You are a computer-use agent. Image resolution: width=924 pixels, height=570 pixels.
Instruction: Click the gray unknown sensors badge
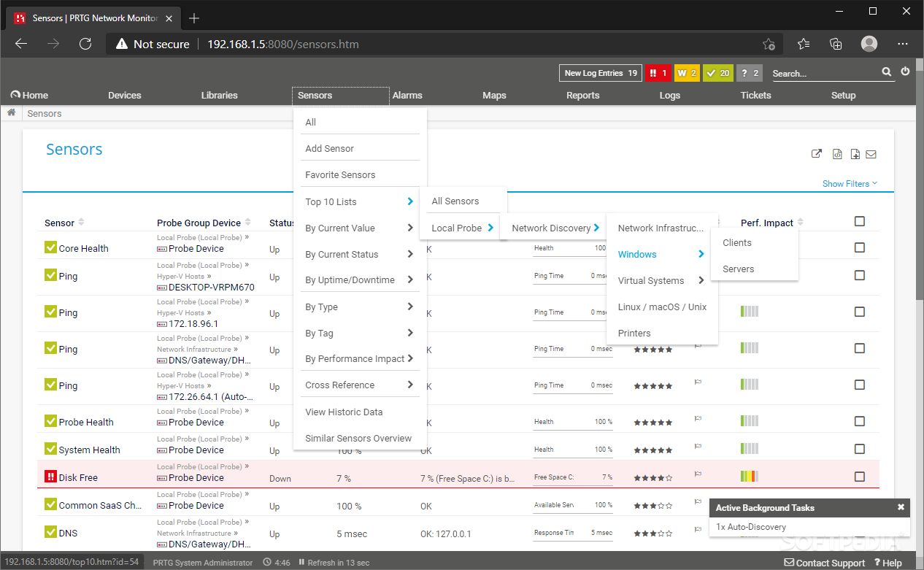point(750,73)
